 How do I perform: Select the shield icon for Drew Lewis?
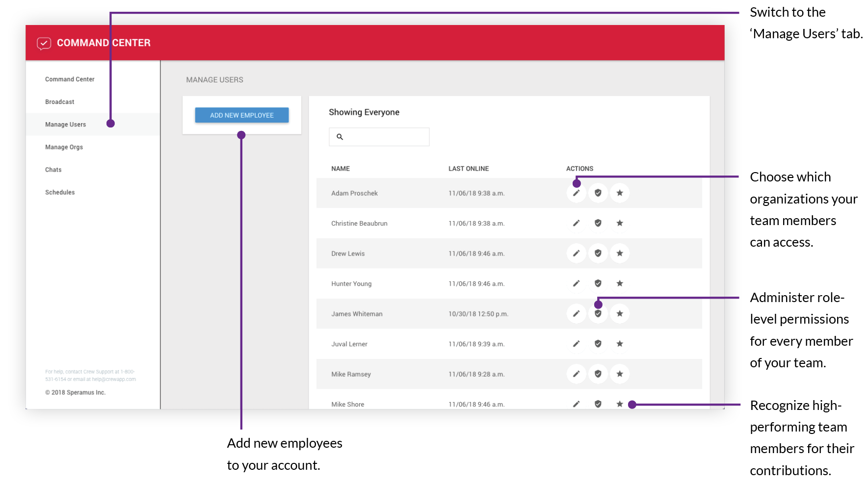coord(598,253)
